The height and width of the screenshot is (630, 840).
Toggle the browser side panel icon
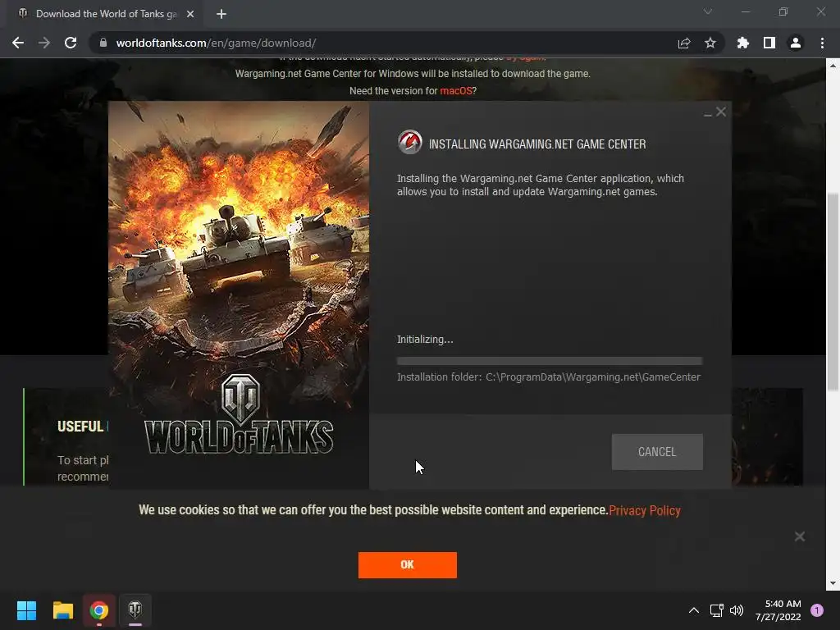(769, 43)
